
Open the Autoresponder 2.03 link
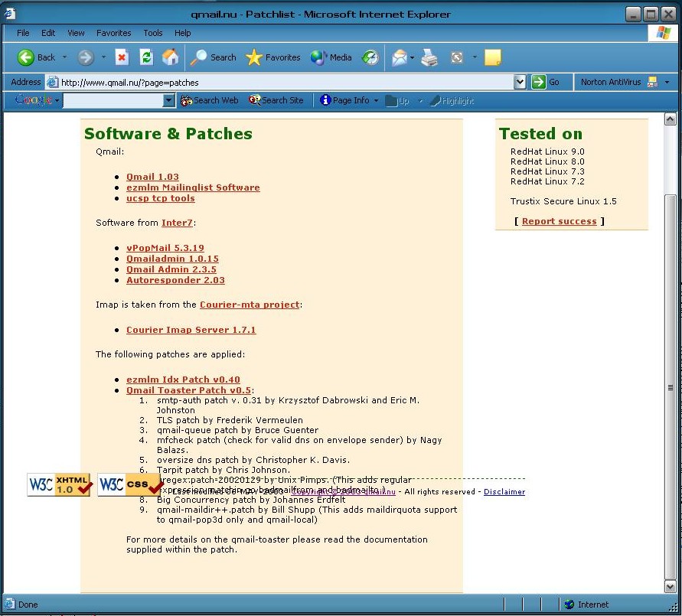[x=176, y=280]
